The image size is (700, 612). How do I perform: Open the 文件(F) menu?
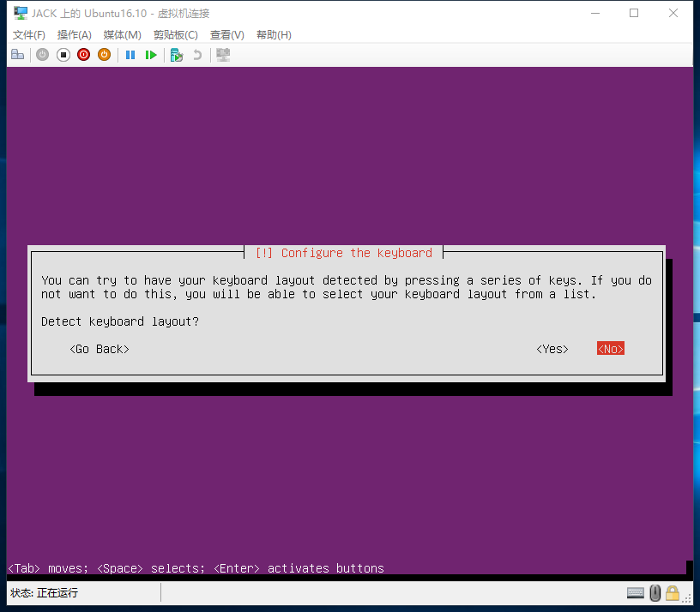click(x=29, y=35)
